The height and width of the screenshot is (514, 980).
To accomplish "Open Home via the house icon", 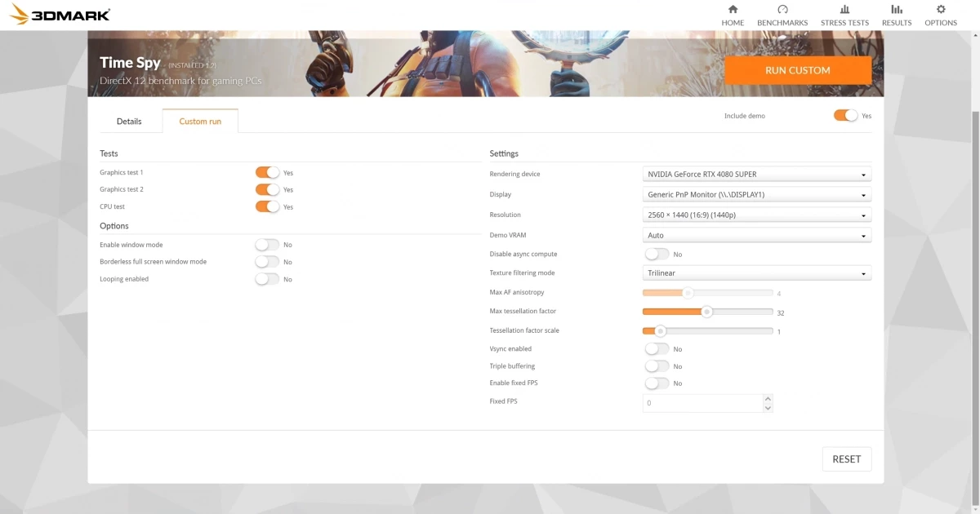I will tap(733, 9).
